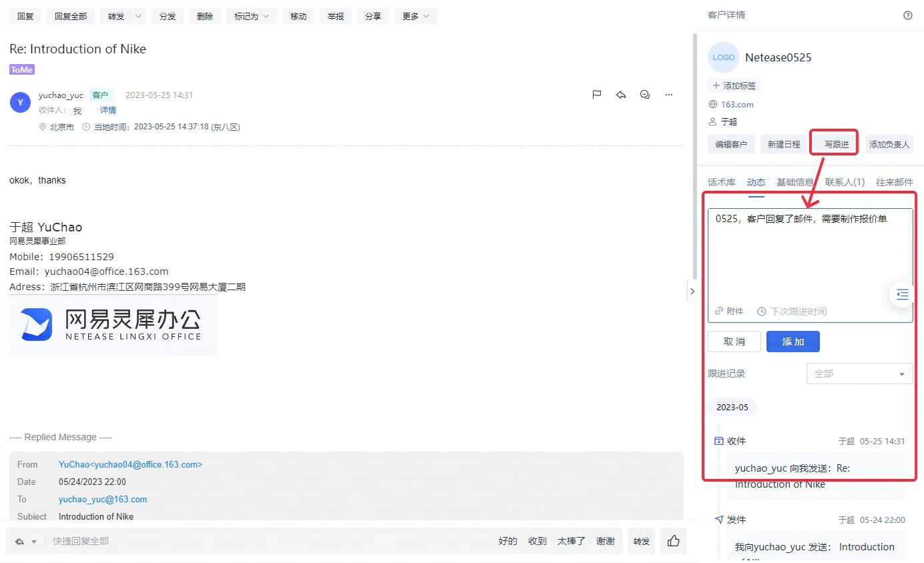Open the 基础信息 tab

coord(795,182)
